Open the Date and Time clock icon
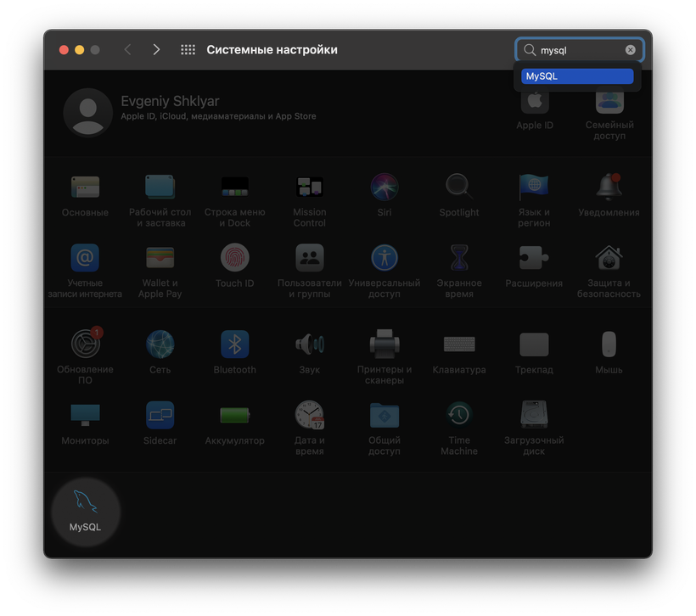Screen dimensions: 696x616 click(310, 415)
